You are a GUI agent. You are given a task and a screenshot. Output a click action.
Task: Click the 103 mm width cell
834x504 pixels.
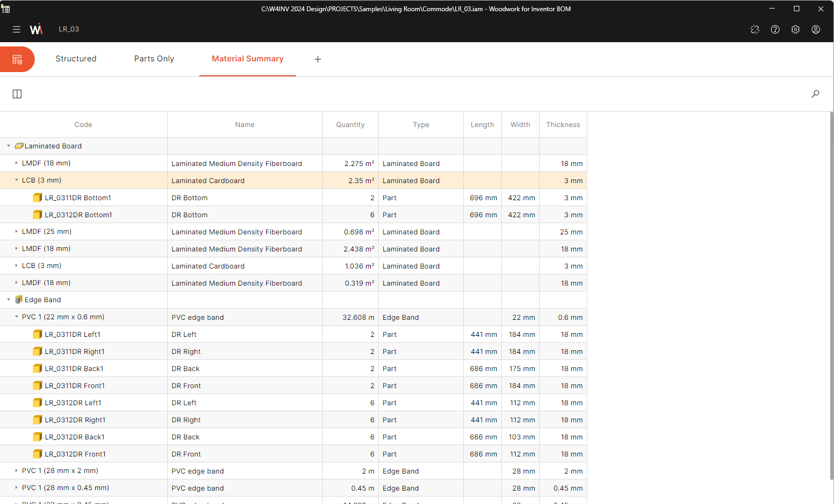[520, 437]
